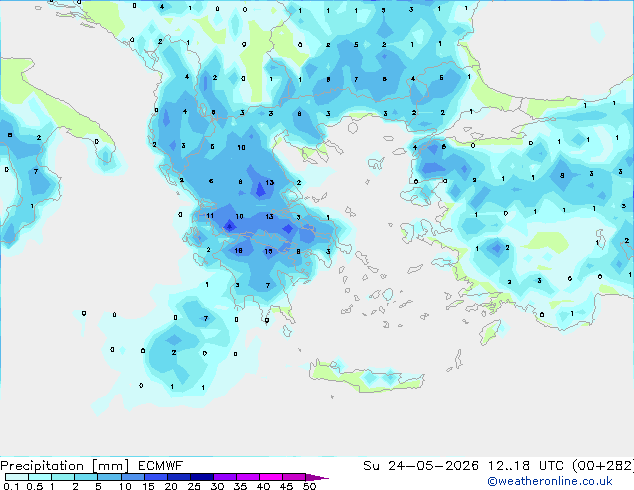Click the '40' legend scale label
Screen dimensions: 634x490
point(263,486)
